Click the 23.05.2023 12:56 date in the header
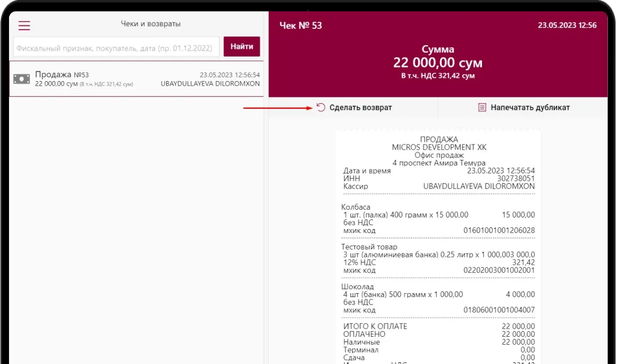Screen dimensions: 617x364 coord(567,26)
